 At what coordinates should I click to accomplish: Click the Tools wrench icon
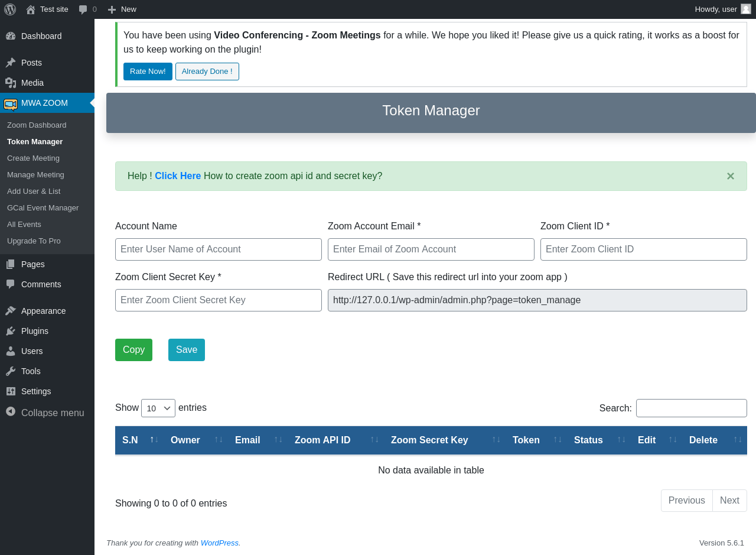[11, 371]
